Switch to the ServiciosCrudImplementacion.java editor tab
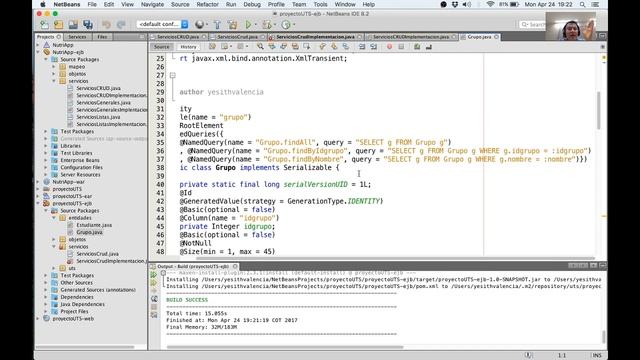The image size is (640, 360). [315, 37]
